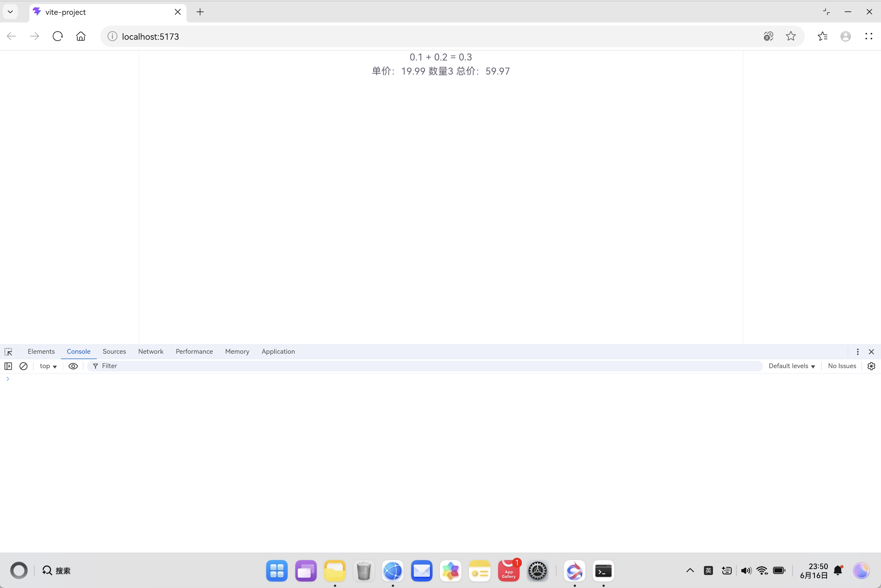Open a new browser tab
Viewport: 881px width, 588px height.
pyautogui.click(x=200, y=12)
